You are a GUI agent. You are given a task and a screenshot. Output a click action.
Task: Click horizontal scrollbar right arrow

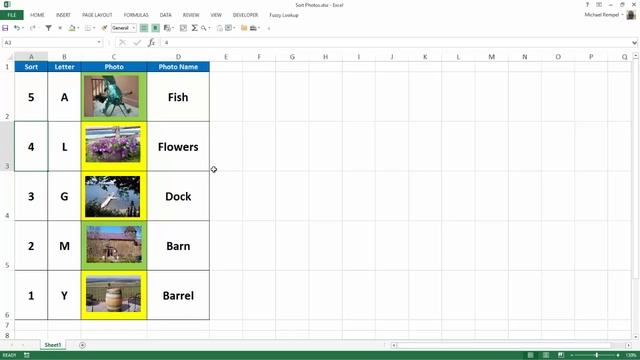pyautogui.click(x=629, y=345)
